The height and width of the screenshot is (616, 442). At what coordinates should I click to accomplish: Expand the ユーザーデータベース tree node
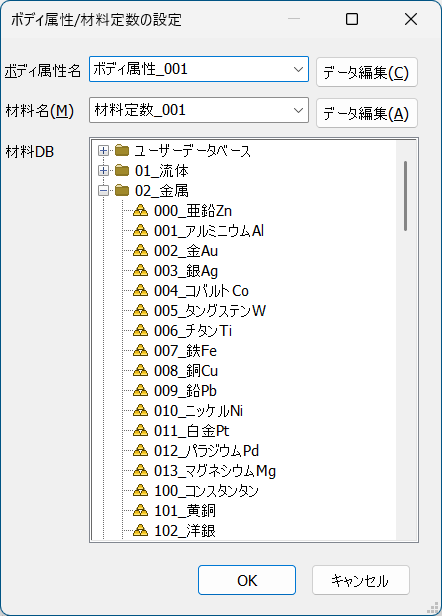click(103, 150)
